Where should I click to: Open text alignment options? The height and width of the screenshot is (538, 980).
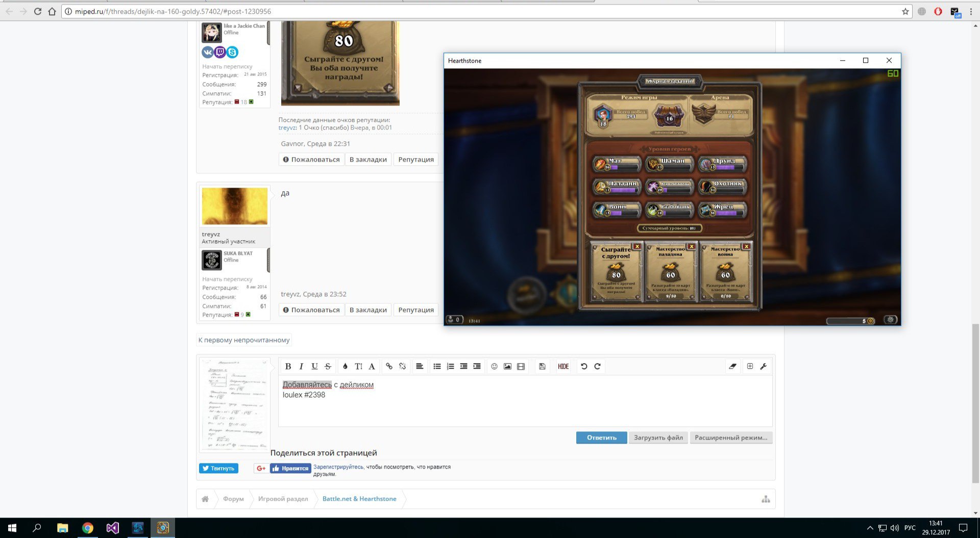(420, 366)
